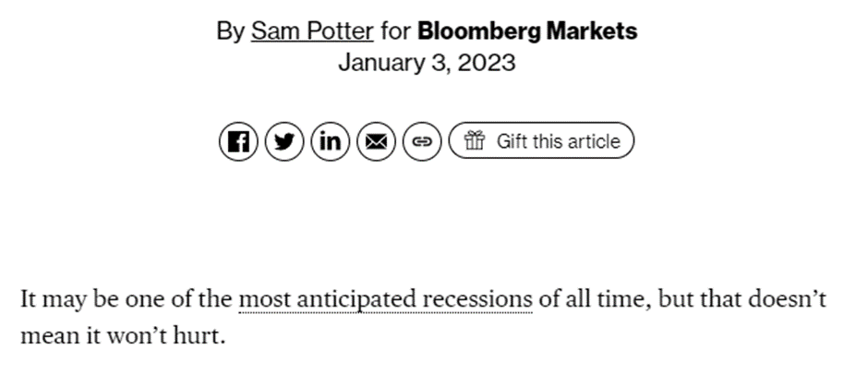Share the article on Twitter

(284, 142)
